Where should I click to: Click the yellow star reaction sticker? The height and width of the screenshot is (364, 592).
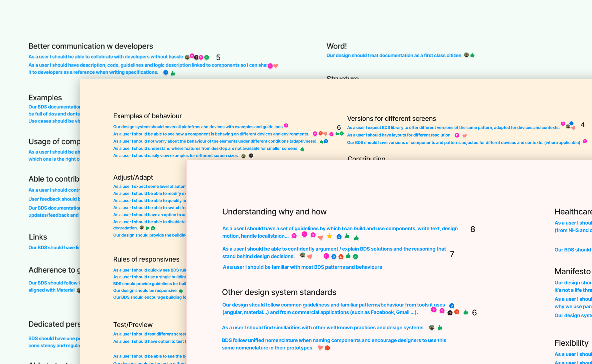(329, 236)
